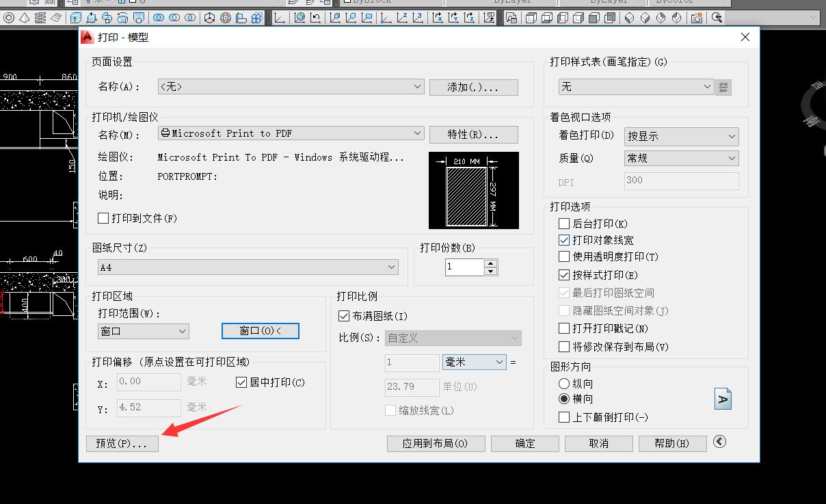Viewport: 826px width, 504px height.
Task: Click the UCS rotate about X icon
Action: click(438, 18)
